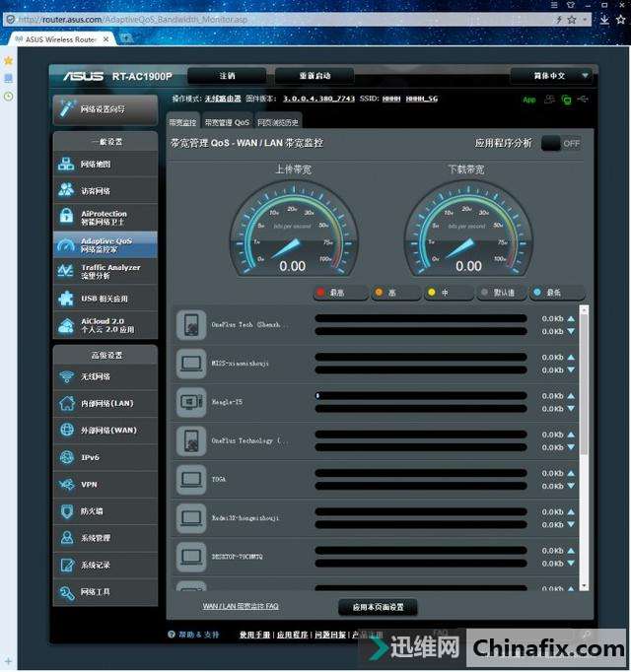This screenshot has height=672, width=631.
Task: Click the 注销 logout button
Action: pos(228,76)
